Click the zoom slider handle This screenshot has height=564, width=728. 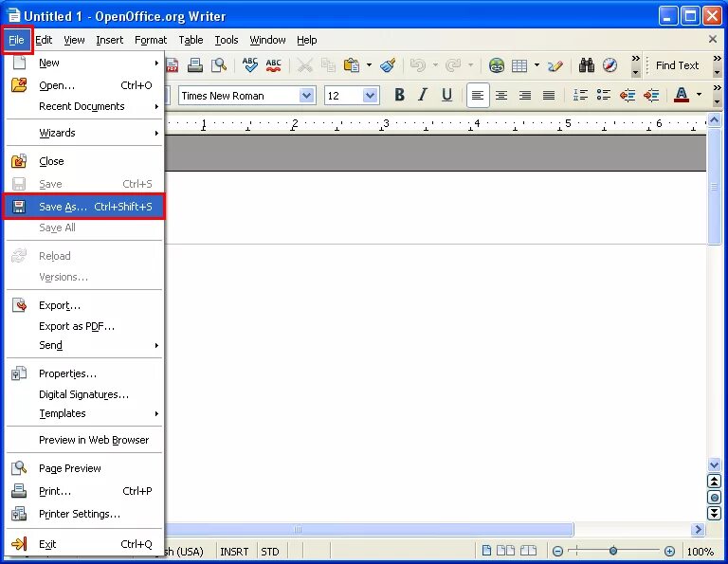coord(613,551)
